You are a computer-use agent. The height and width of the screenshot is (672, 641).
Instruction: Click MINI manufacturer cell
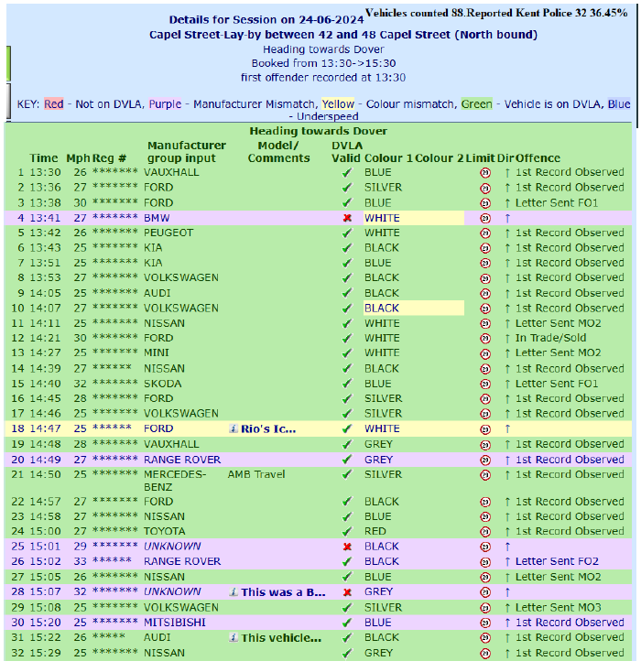point(156,352)
